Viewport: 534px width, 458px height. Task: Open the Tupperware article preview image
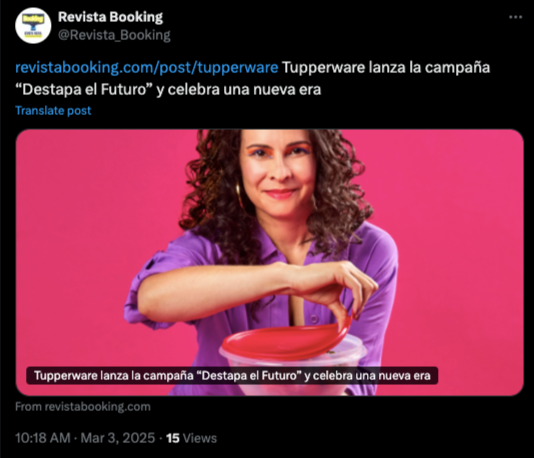pyautogui.click(x=269, y=262)
